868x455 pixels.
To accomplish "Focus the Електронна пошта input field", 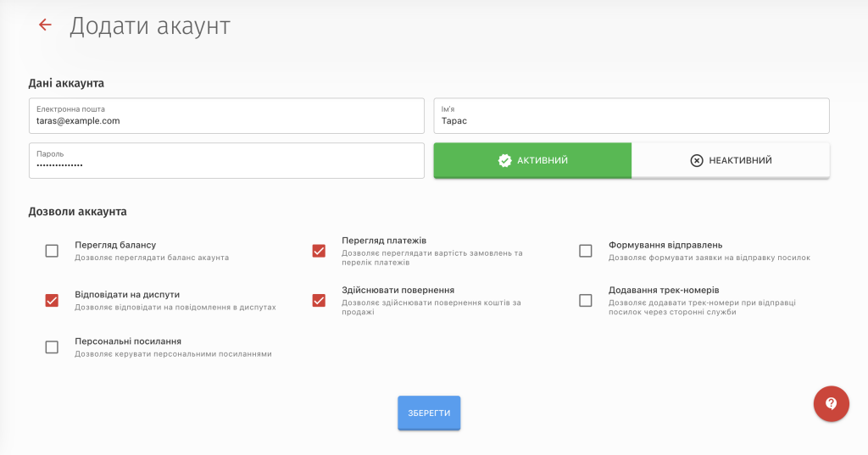I will click(226, 120).
